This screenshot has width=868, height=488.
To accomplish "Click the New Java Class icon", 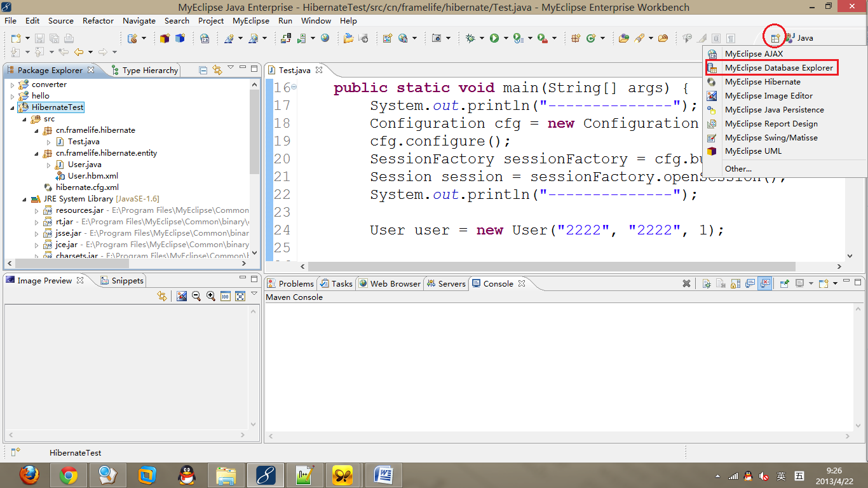I will pyautogui.click(x=591, y=38).
